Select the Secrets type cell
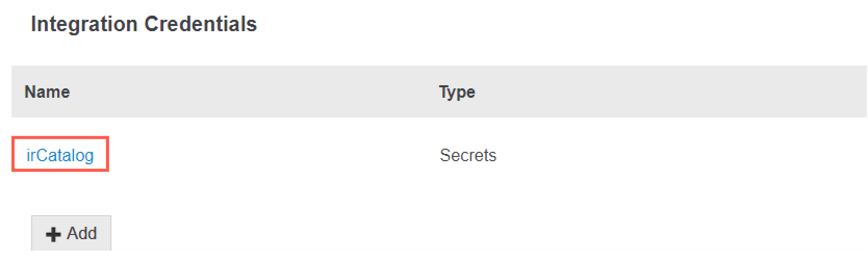Image resolution: width=868 pixels, height=261 pixels. click(x=468, y=155)
